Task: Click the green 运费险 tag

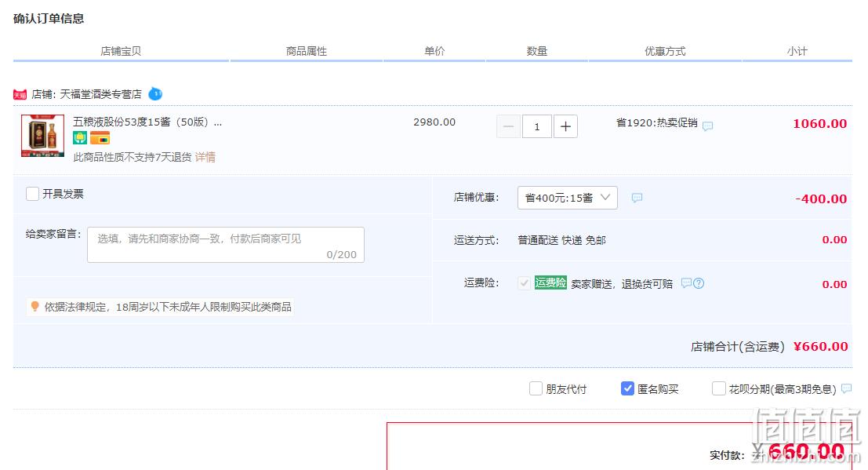Action: [550, 282]
